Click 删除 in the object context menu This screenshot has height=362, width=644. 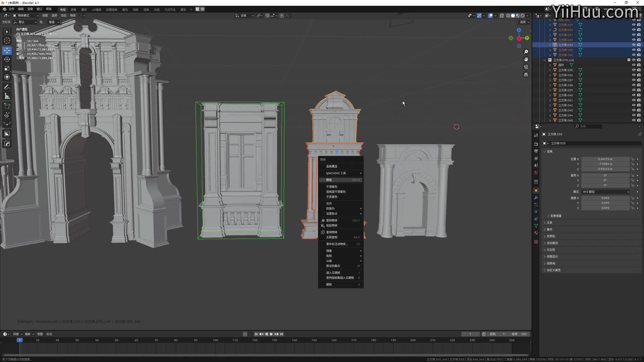329,285
